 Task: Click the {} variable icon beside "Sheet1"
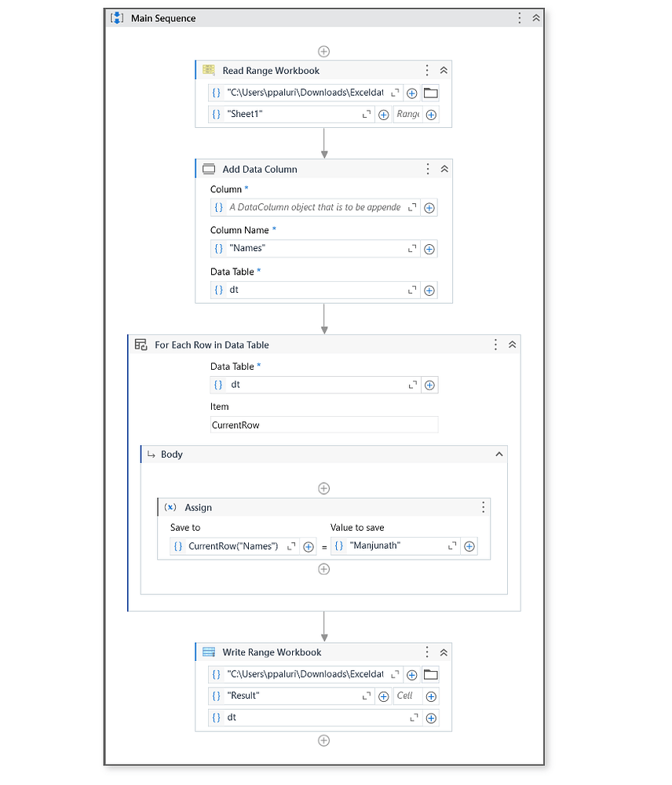click(216, 114)
